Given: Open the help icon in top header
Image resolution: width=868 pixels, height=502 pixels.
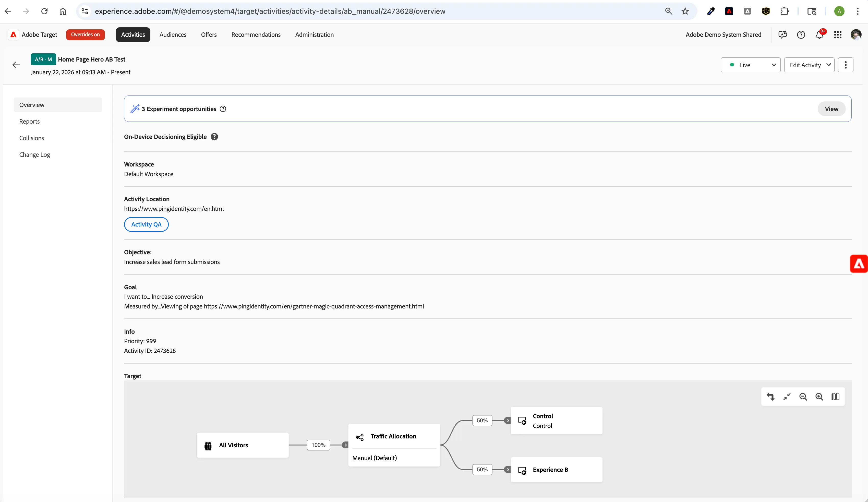Looking at the screenshot, I should [x=801, y=35].
